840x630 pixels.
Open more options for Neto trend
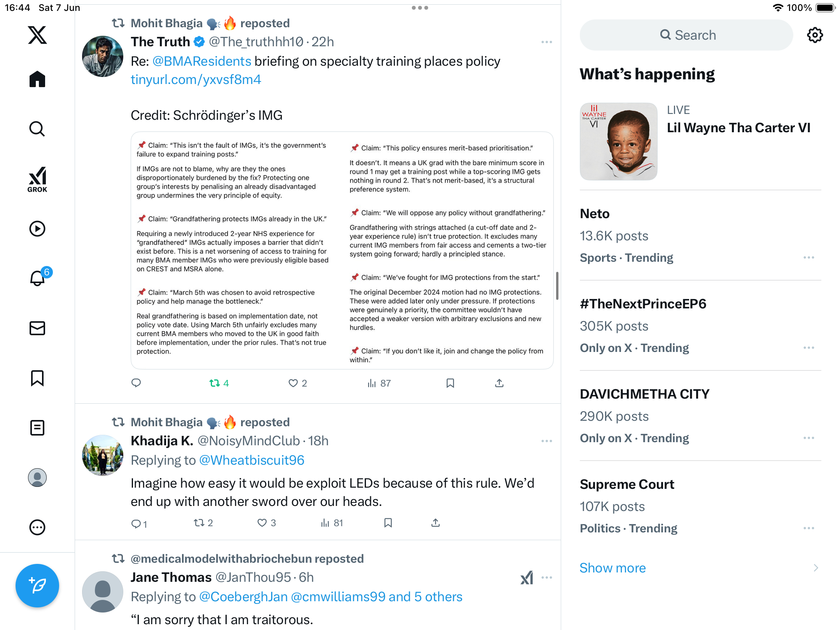[x=808, y=258]
